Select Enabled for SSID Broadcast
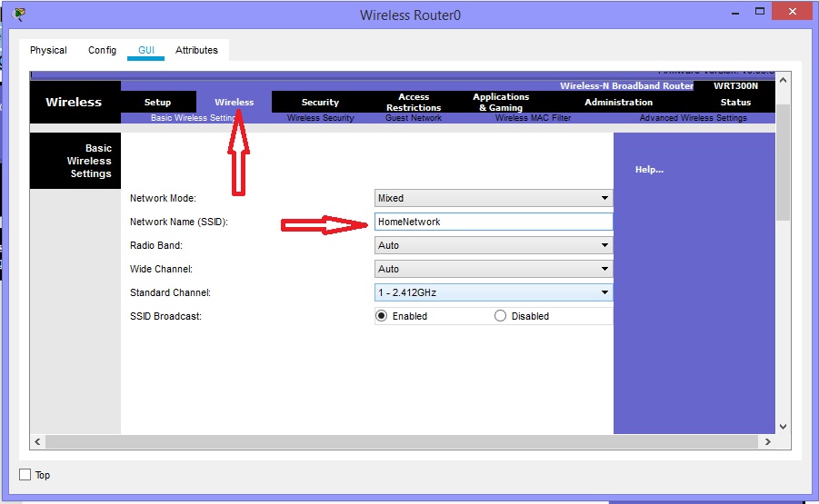The image size is (819, 504). [x=382, y=316]
